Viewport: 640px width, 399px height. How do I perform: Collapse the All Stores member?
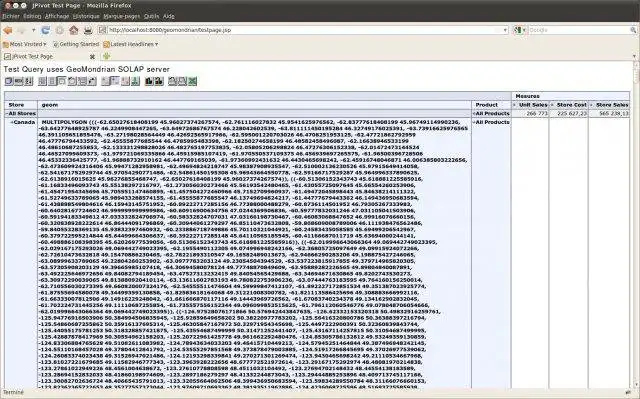7,113
